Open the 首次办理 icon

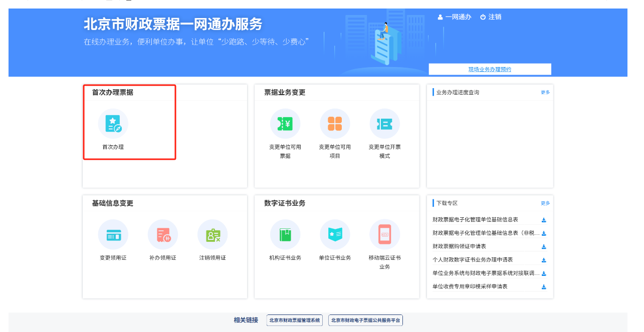[113, 124]
